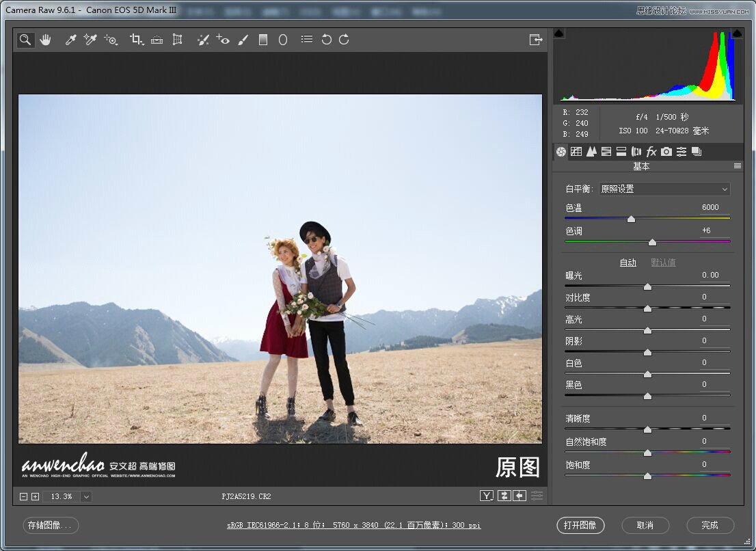
Task: Click the 色调 slider handle
Action: (x=652, y=242)
